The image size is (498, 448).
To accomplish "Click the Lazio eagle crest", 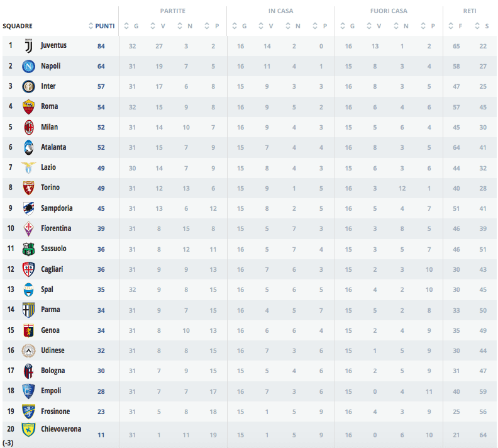I will point(28,167).
